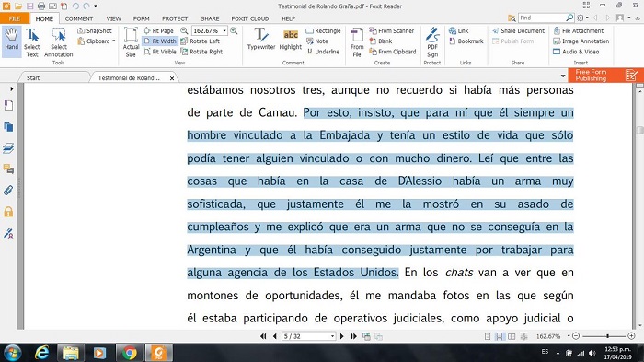Open the Layers side panel
The image size is (644, 362).
[8, 148]
